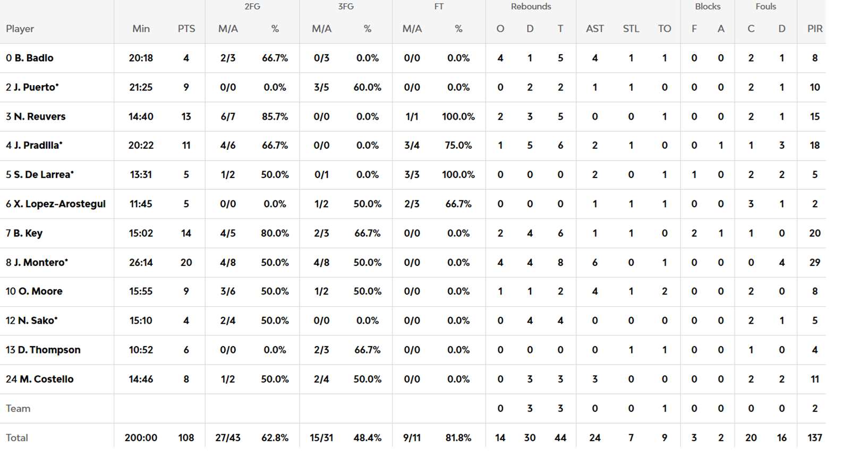Image resolution: width=868 pixels, height=471 pixels.
Task: Select D. Thompson player link
Action: point(49,350)
